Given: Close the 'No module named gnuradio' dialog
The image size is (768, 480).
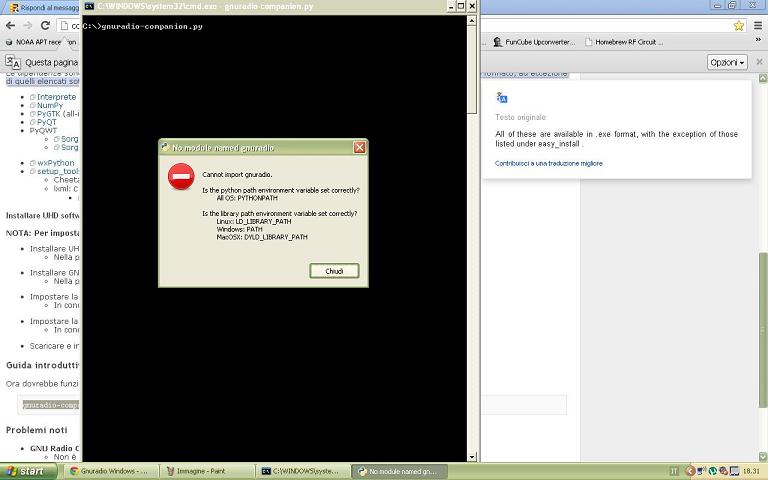Looking at the screenshot, I should click(x=359, y=148).
